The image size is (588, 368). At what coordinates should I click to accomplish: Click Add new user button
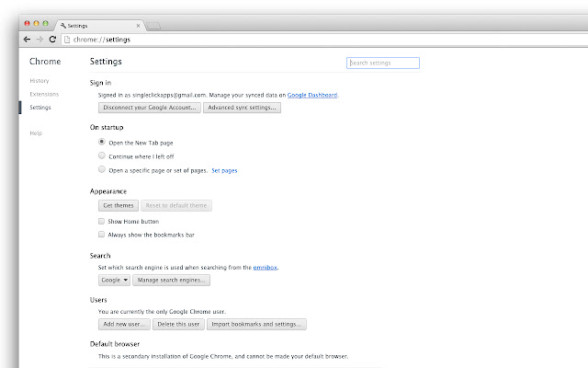[124, 324]
